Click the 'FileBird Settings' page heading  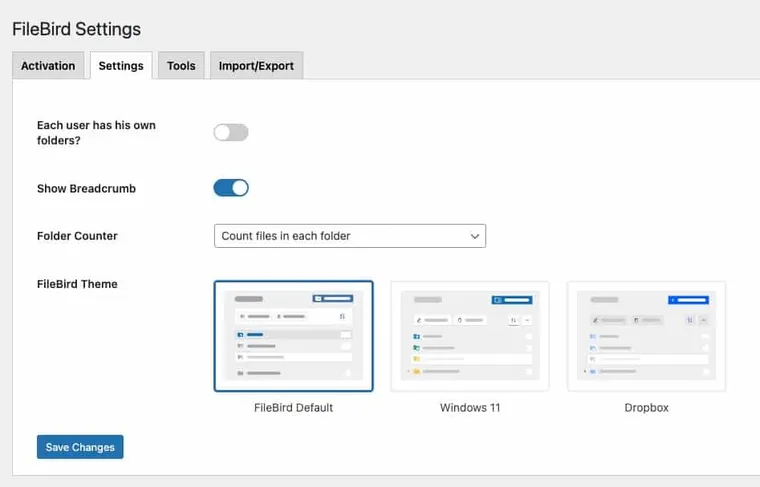tap(77, 29)
